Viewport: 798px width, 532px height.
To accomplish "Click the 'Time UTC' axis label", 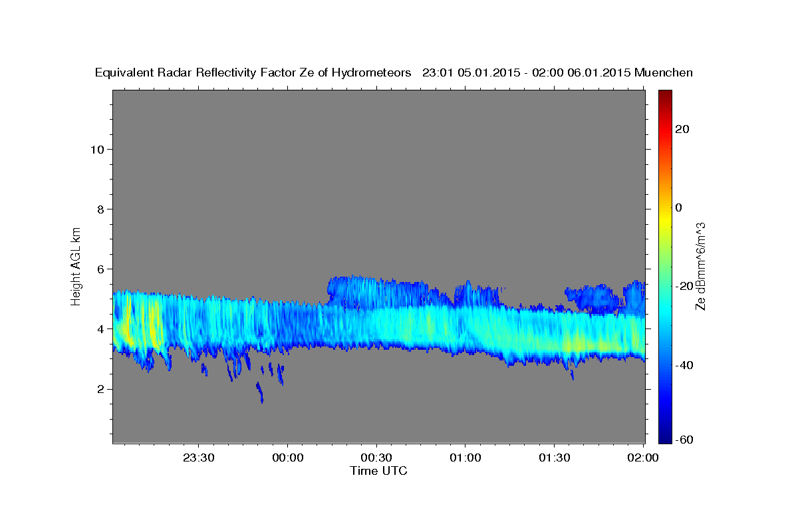I will point(378,471).
